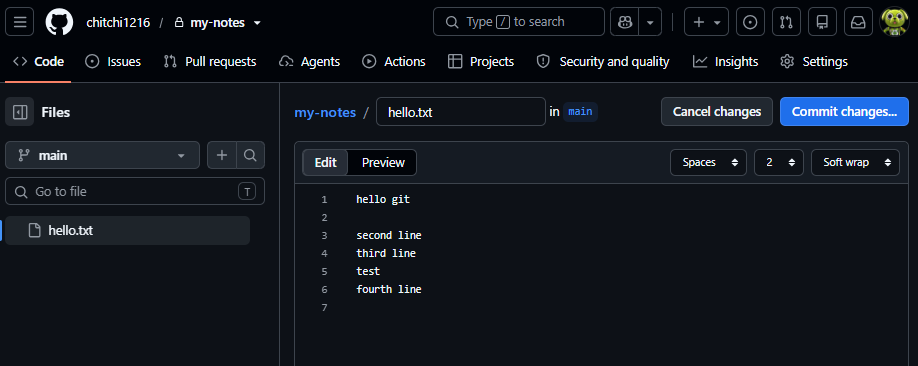Click the 'second line' text in editor
Viewport: 918px width, 366px height.
click(389, 235)
